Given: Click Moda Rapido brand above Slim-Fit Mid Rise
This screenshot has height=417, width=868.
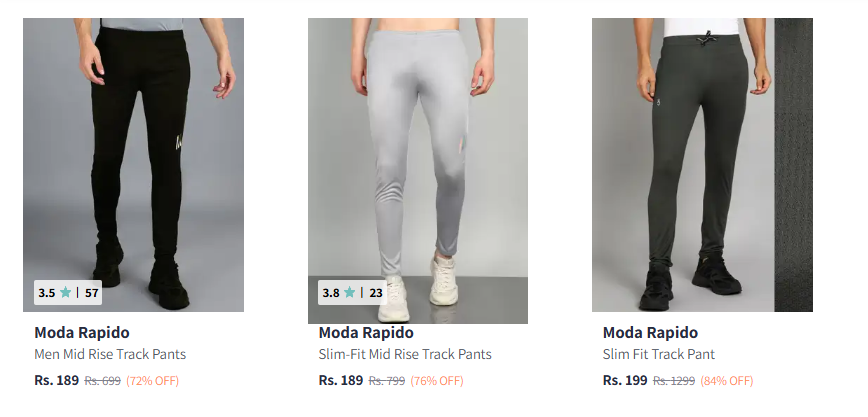Looking at the screenshot, I should tap(366, 333).
